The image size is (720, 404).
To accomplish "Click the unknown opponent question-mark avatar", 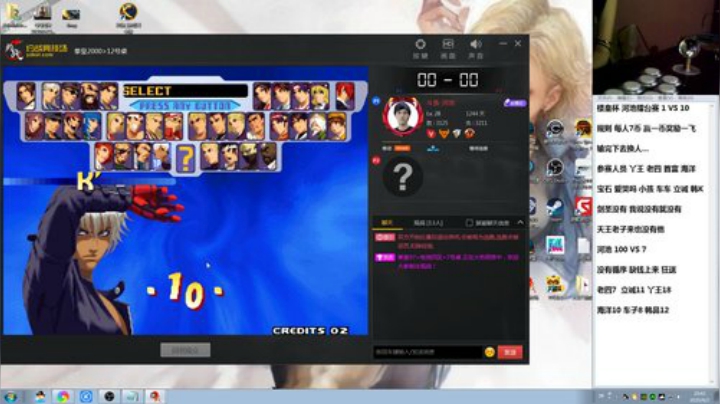I will (x=403, y=177).
